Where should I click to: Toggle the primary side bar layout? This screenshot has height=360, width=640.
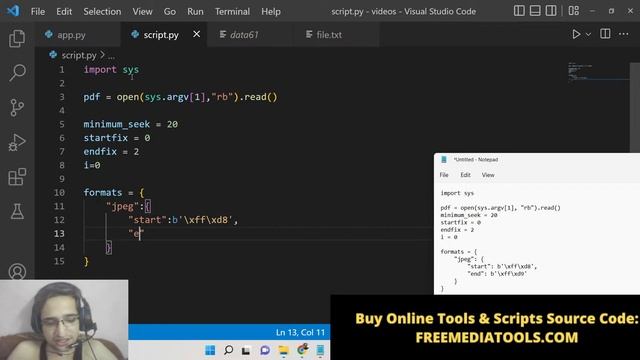click(x=519, y=11)
